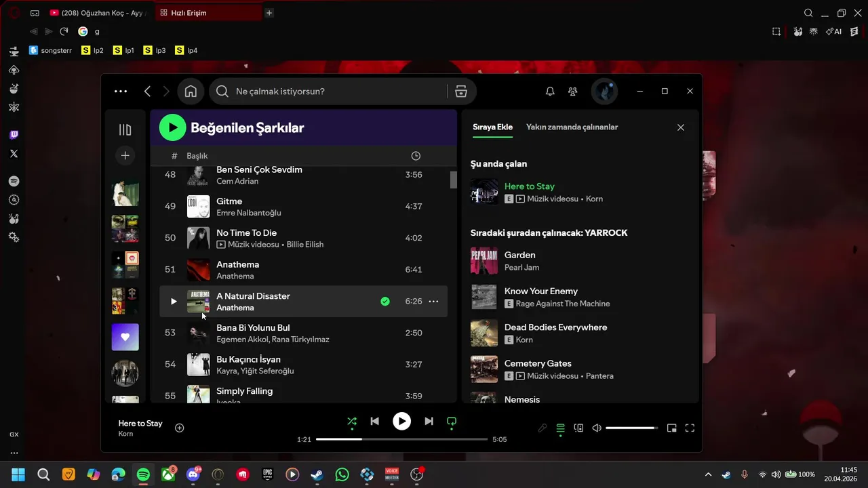Skip to next track

point(429,421)
